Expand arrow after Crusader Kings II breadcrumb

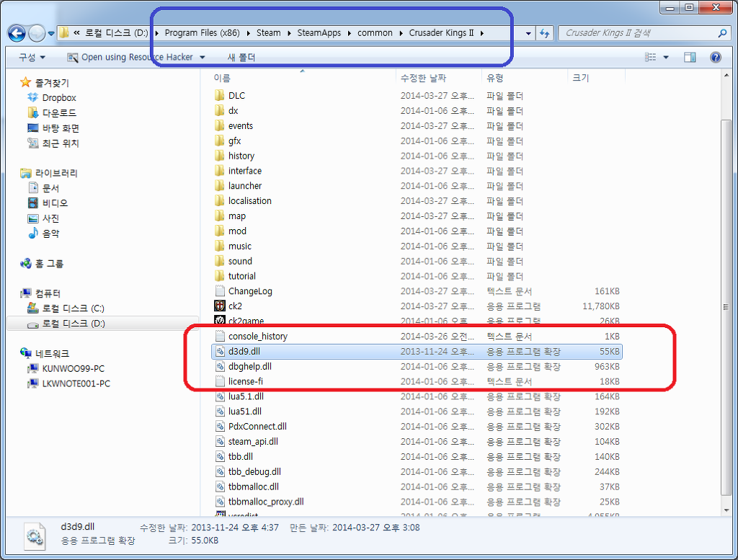tap(482, 33)
